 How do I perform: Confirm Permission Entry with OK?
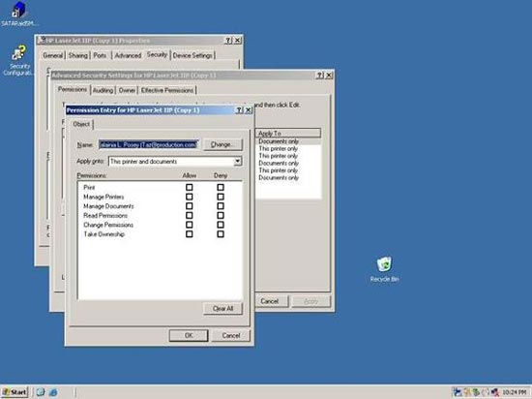[189, 335]
